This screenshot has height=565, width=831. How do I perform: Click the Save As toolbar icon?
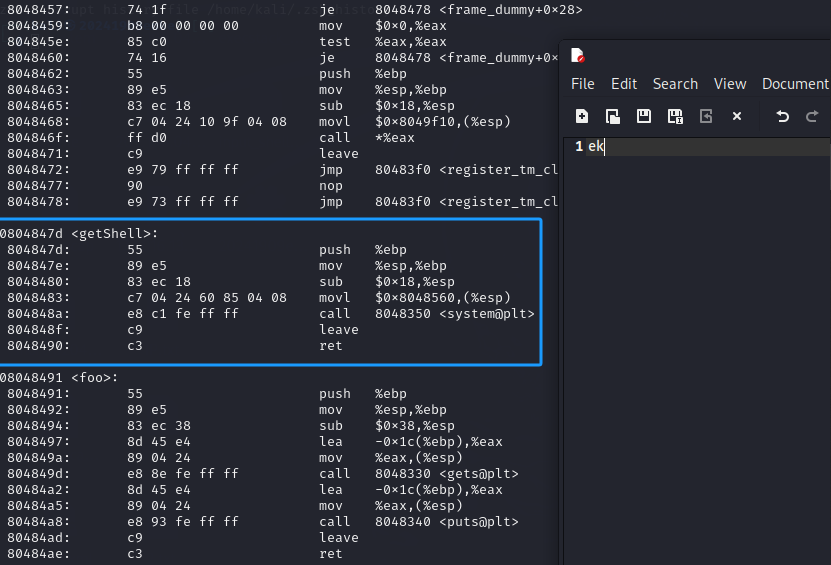(675, 116)
